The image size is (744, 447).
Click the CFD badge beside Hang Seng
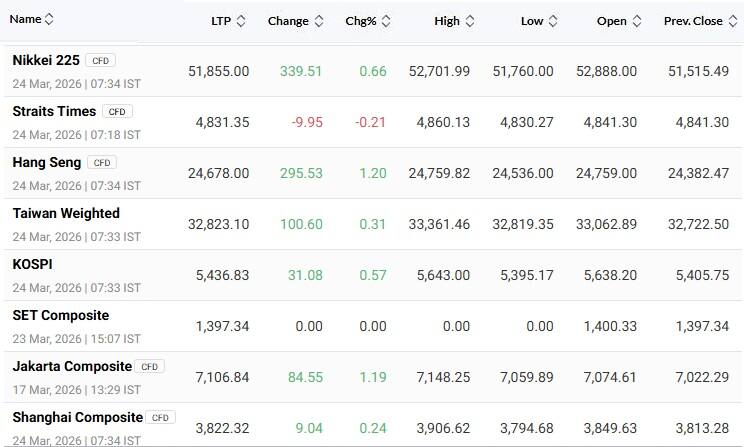point(102,163)
